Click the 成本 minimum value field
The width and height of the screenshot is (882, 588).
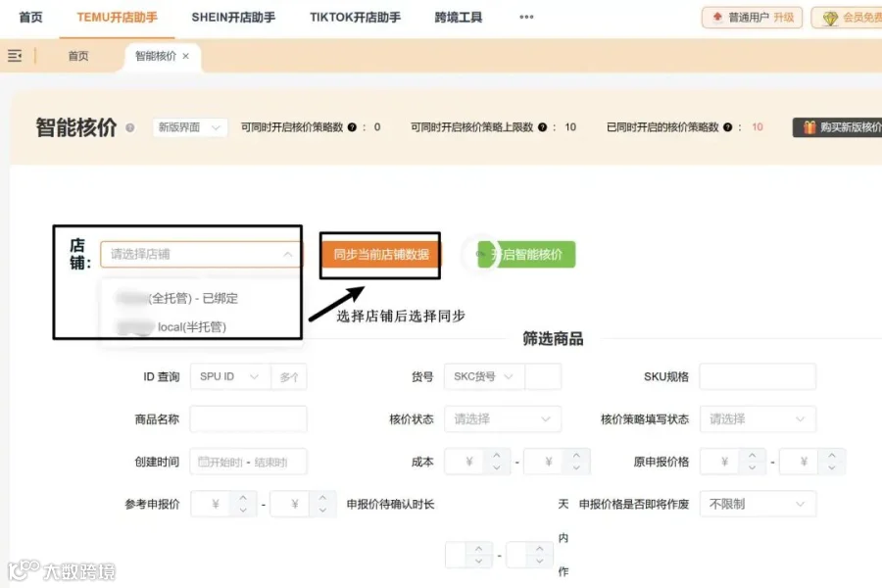(x=466, y=462)
